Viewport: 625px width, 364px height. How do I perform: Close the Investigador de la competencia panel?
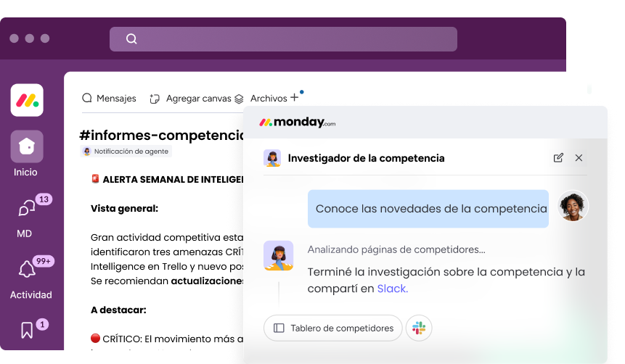(x=579, y=157)
